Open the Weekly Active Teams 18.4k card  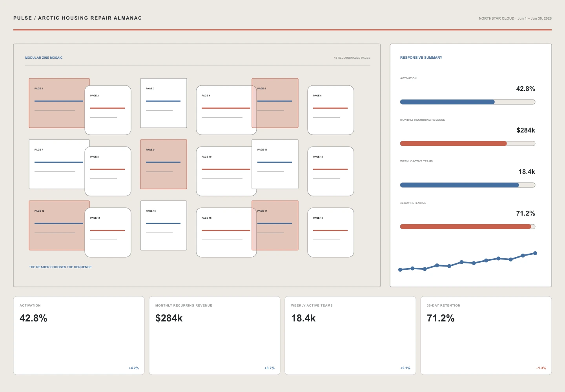350,336
